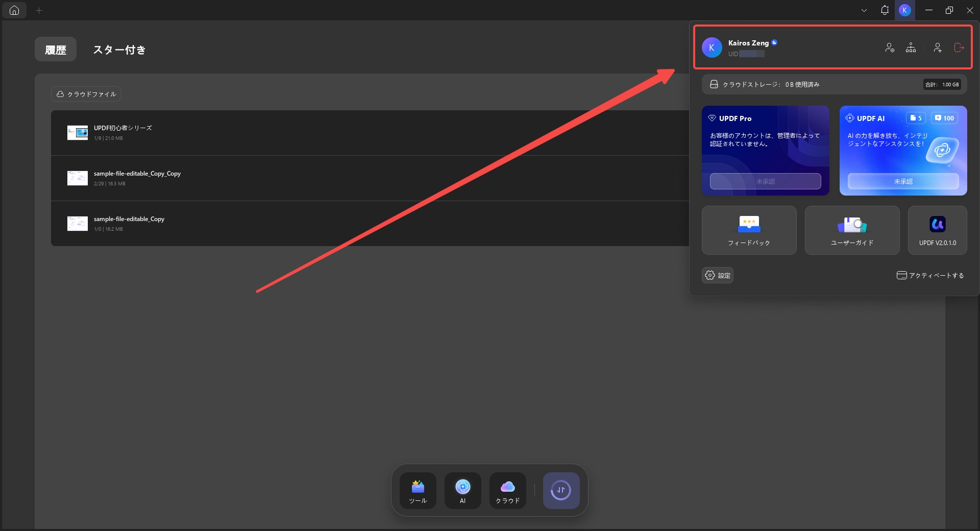Click the K avatar in title bar
980x531 pixels.
[x=905, y=10]
